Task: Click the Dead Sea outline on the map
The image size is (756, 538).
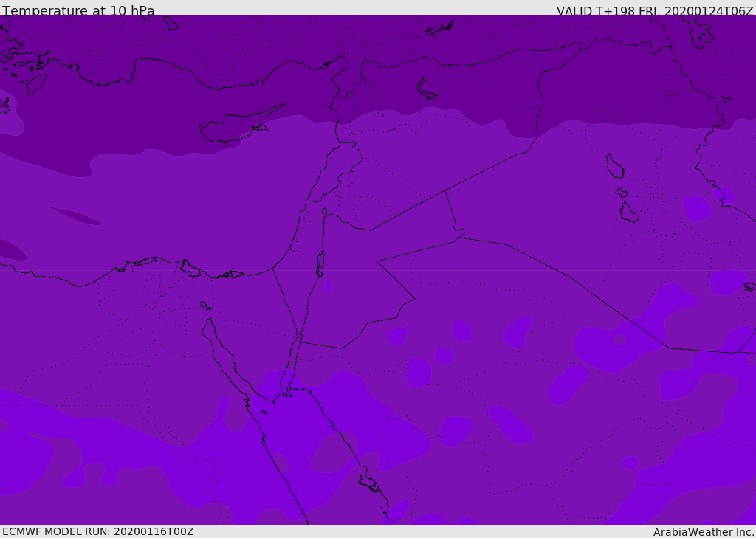Action: pyautogui.click(x=320, y=260)
